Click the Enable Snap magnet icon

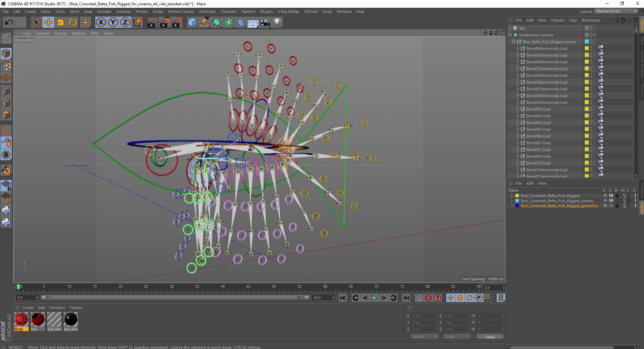tap(6, 170)
